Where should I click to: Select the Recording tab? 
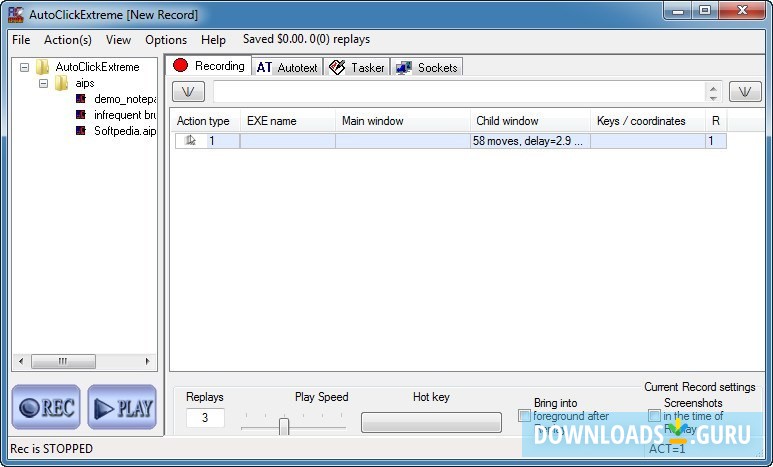(209, 65)
